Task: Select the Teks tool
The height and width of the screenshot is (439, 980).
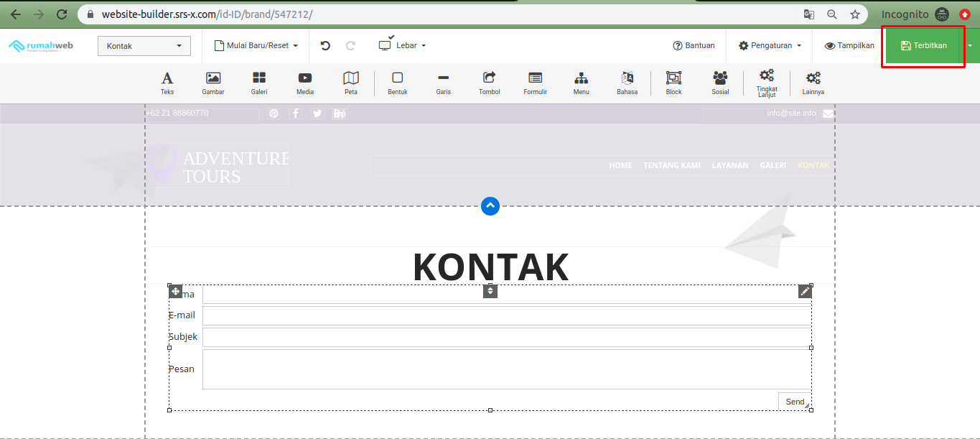Action: click(167, 83)
